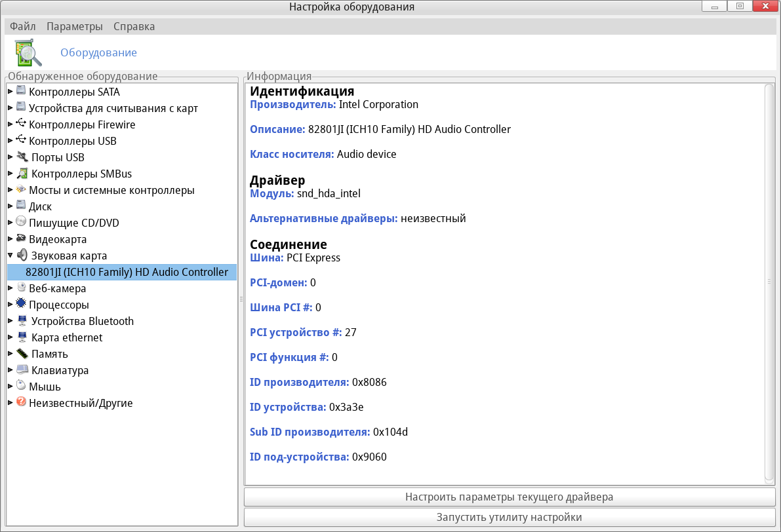Image resolution: width=781 pixels, height=532 pixels.
Task: Click the Порты USB plug icon
Action: (22, 157)
